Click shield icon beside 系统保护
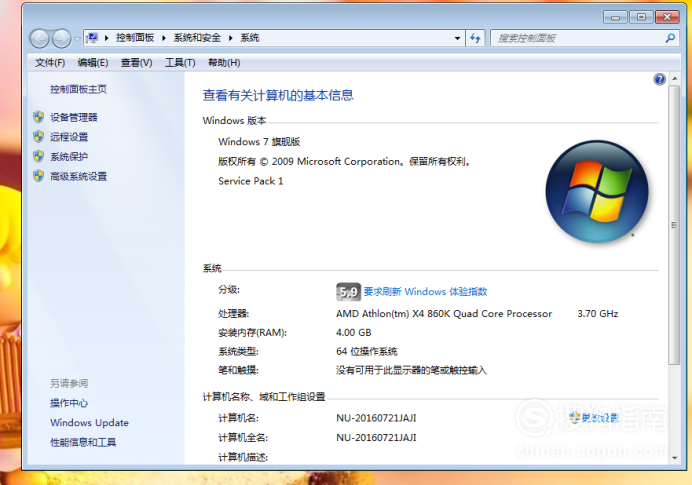Image resolution: width=692 pixels, height=485 pixels. pos(39,156)
